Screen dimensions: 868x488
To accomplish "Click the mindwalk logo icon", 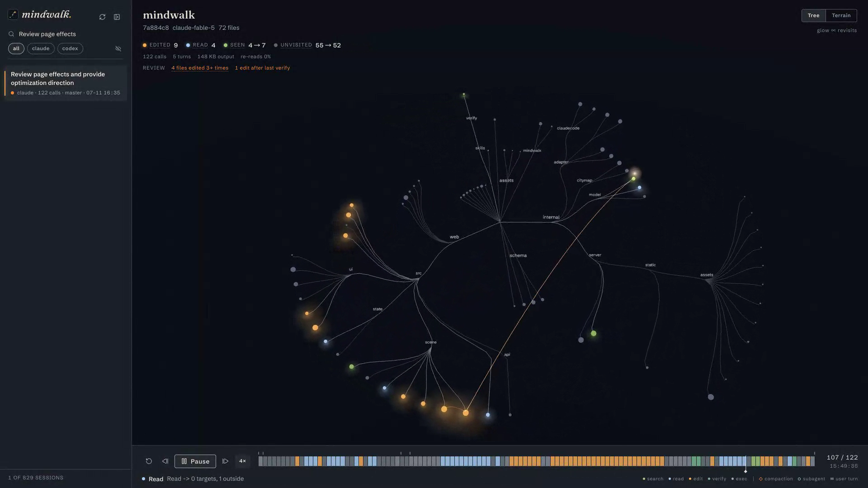I will (13, 14).
